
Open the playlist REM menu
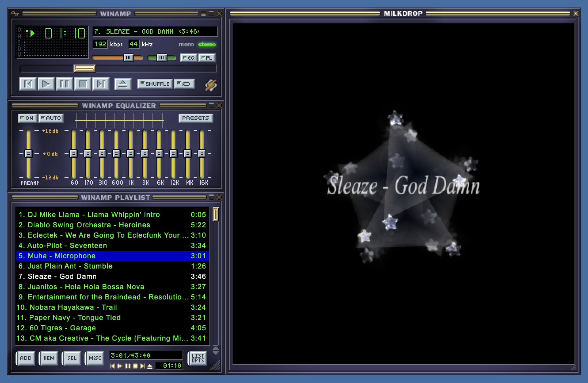click(x=49, y=358)
